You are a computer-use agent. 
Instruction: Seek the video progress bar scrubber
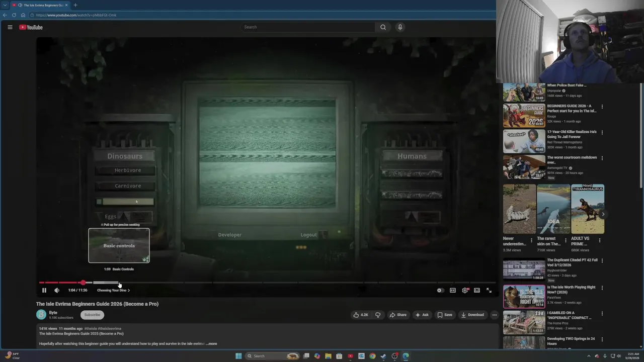coord(83,283)
